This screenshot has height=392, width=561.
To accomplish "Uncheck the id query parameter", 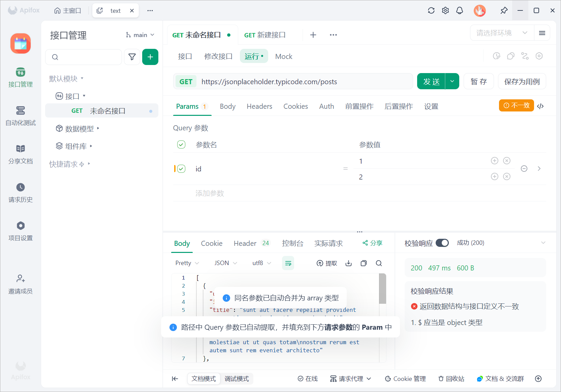I will (x=181, y=169).
